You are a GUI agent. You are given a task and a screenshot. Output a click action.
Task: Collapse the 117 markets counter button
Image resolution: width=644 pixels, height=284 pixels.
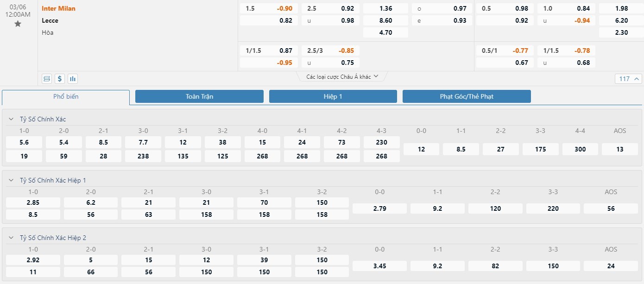click(x=628, y=78)
